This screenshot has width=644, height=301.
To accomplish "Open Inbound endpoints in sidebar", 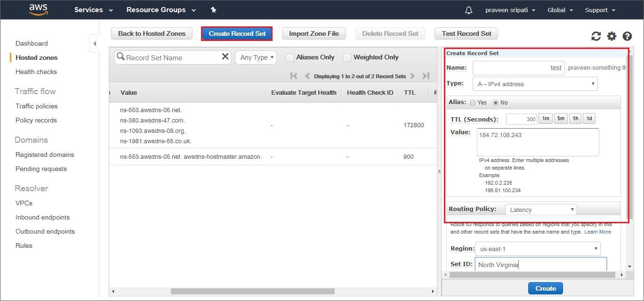I will point(42,217).
